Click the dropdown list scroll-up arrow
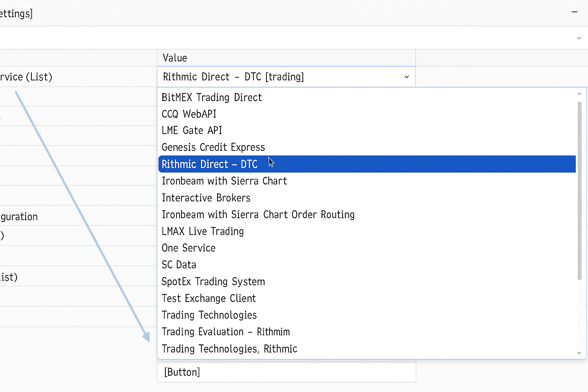This screenshot has width=588, height=392. 579,94
